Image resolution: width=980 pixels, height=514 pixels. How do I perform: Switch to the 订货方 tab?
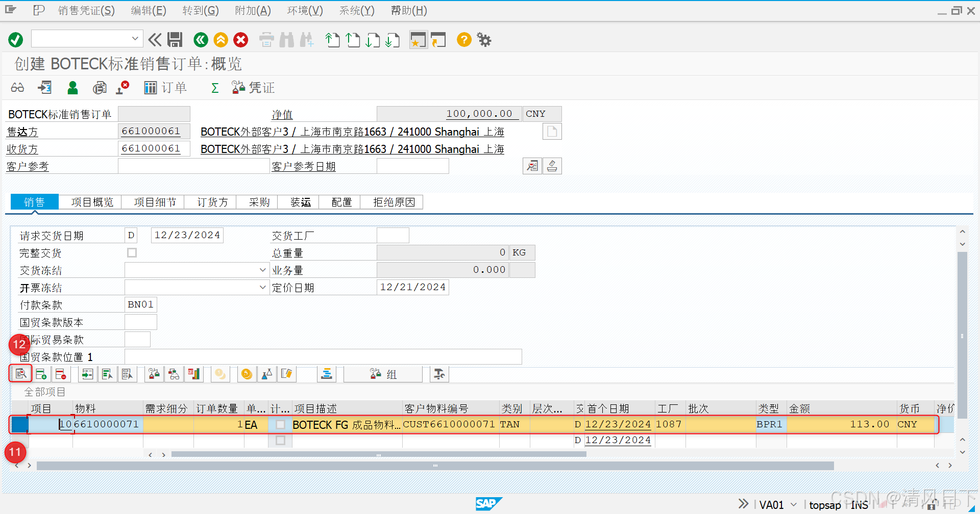pos(213,202)
